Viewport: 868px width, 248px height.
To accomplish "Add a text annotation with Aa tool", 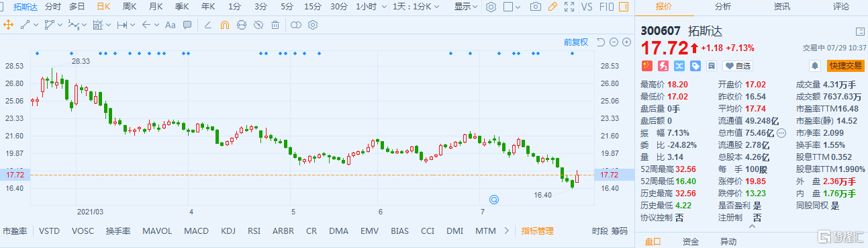I will coord(170,25).
